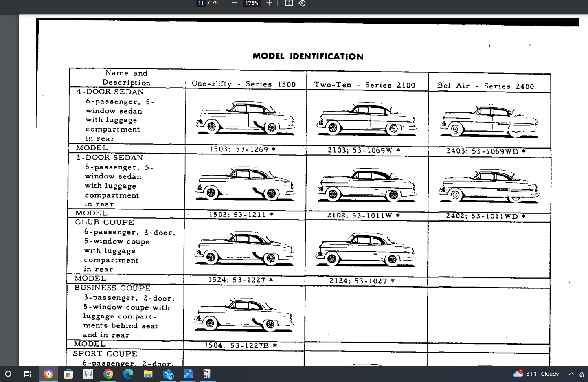
Task: Open the printer app on the taskbar
Action: pyautogui.click(x=88, y=374)
